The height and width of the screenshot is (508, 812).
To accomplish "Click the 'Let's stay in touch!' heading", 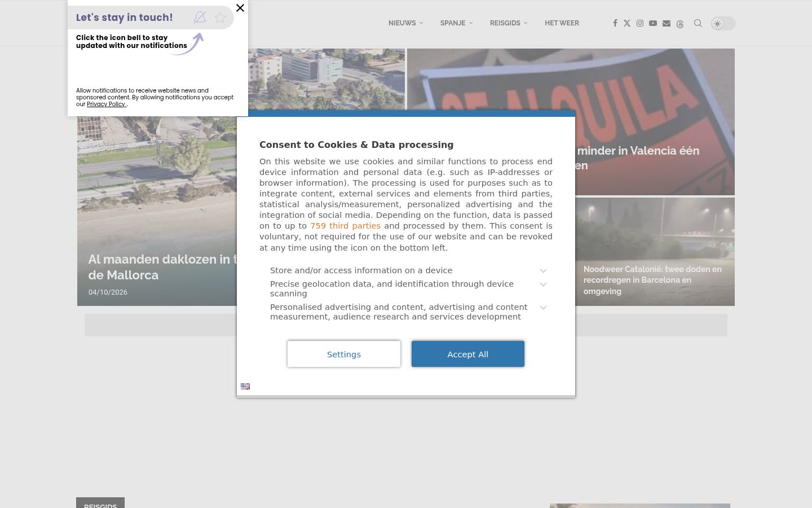I will (125, 17).
